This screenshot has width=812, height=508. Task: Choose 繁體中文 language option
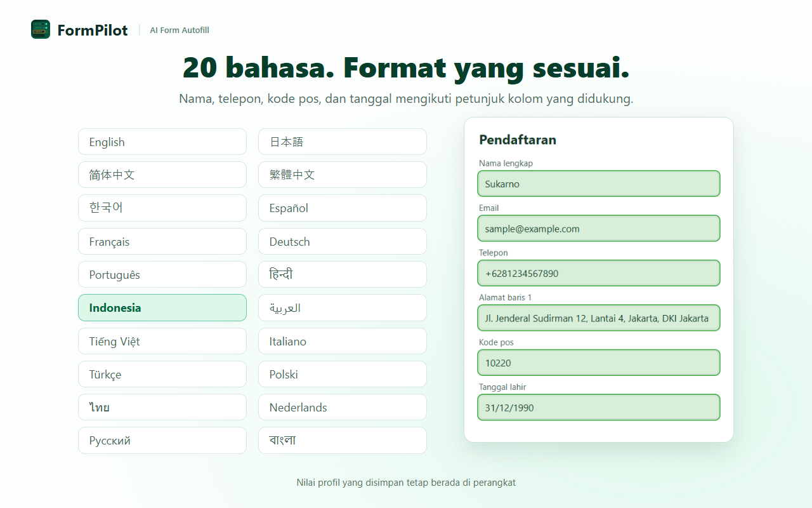pyautogui.click(x=343, y=175)
